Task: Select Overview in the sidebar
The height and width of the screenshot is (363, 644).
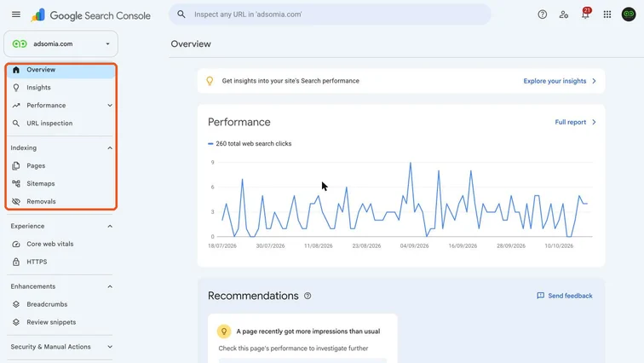Action: point(60,70)
